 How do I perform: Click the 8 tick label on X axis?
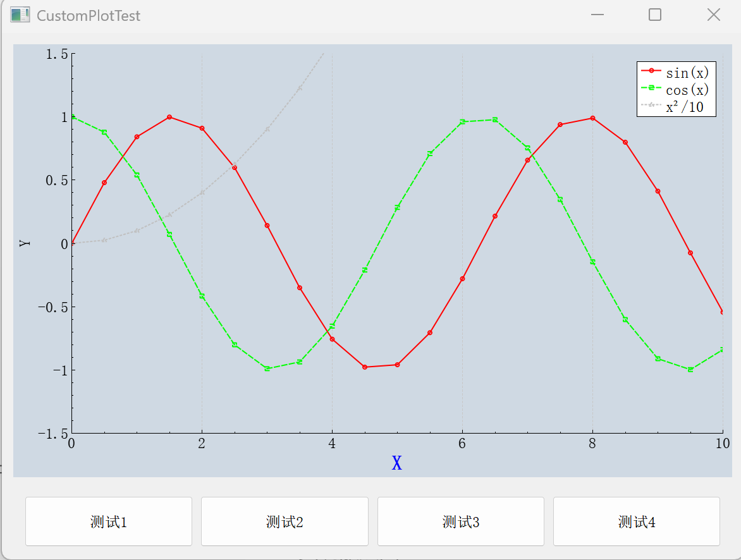[592, 443]
